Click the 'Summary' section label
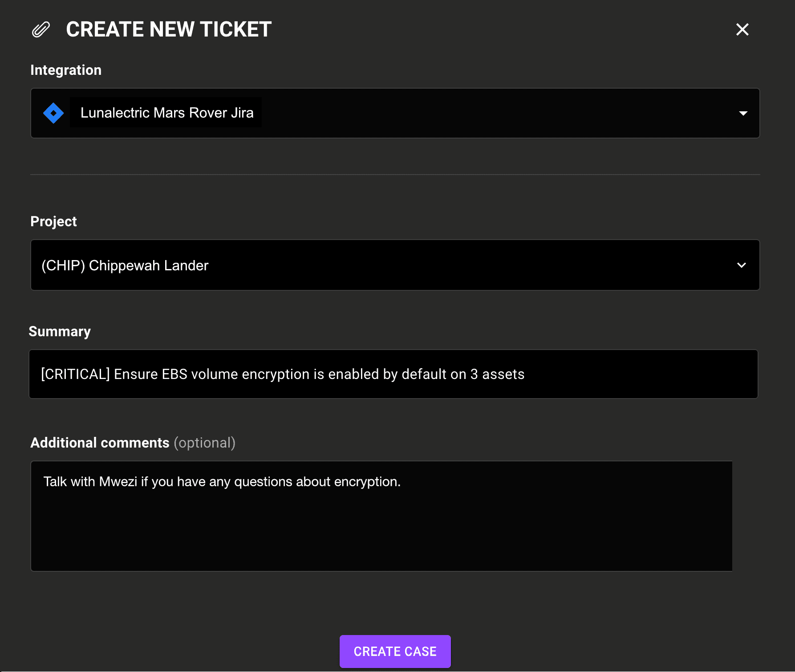Screen dimensions: 795x672 coord(60,331)
